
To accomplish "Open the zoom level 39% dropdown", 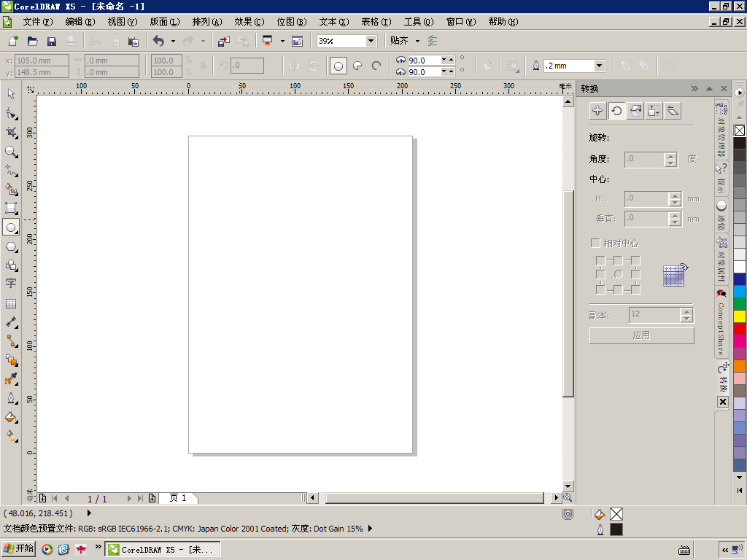I will (x=371, y=41).
